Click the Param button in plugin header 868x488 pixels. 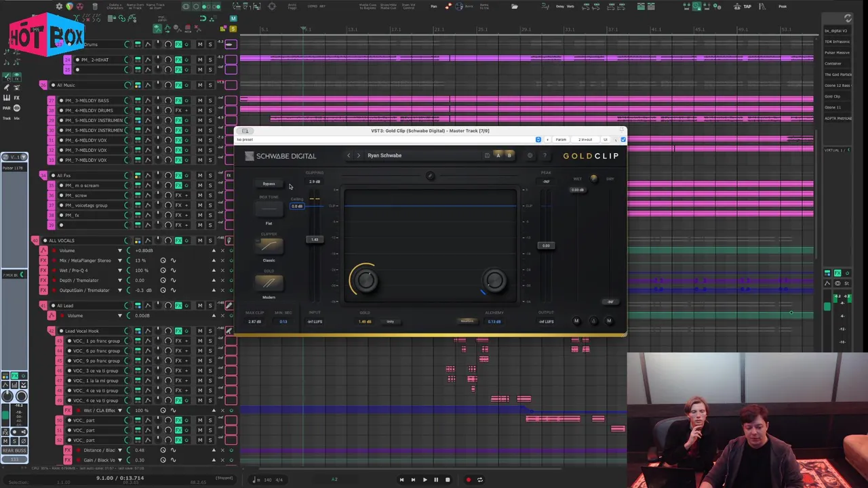tap(561, 140)
